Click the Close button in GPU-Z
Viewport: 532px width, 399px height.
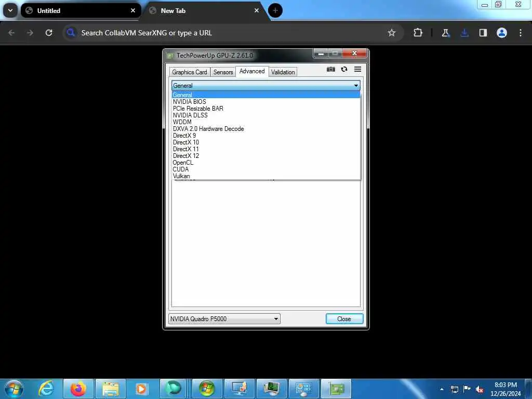344,318
